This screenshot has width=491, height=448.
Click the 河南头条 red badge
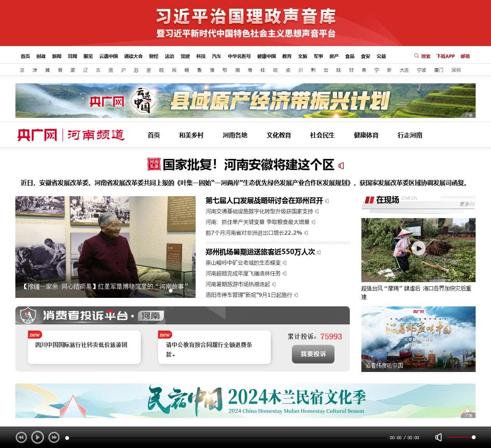point(154,164)
